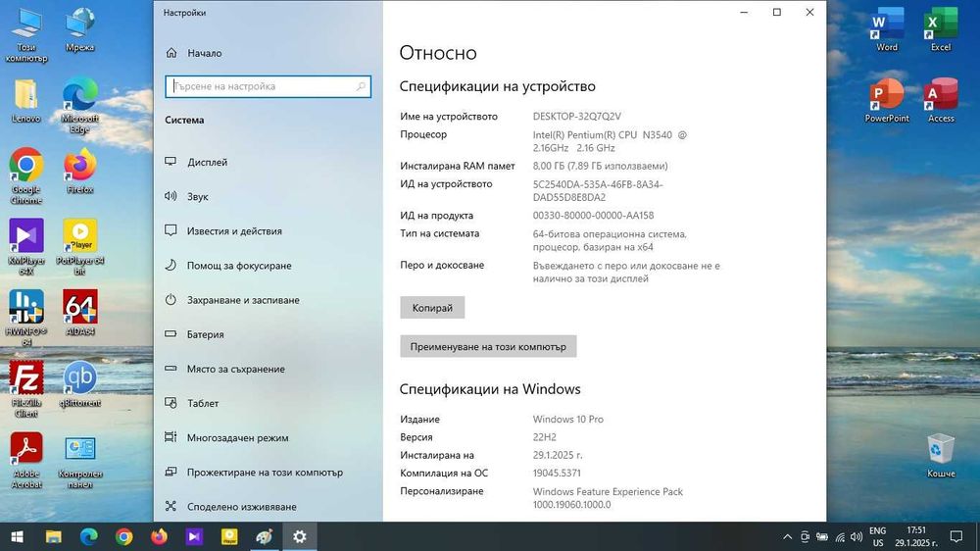Open Chrome from the taskbar
This screenshot has width=980, height=551.
click(x=123, y=536)
